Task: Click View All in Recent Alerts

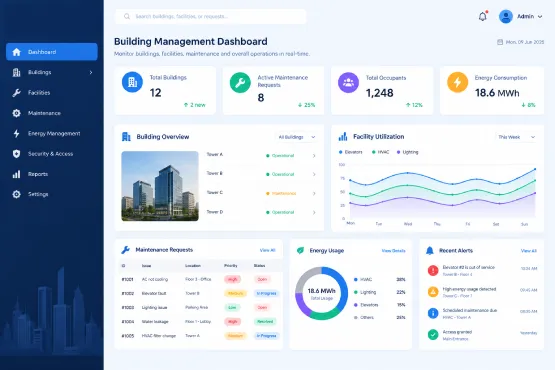Action: click(528, 251)
